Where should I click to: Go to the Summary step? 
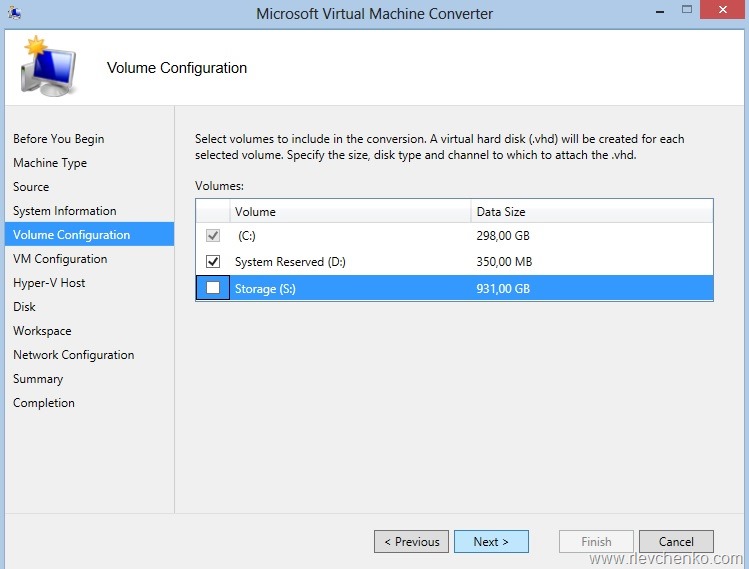point(38,379)
